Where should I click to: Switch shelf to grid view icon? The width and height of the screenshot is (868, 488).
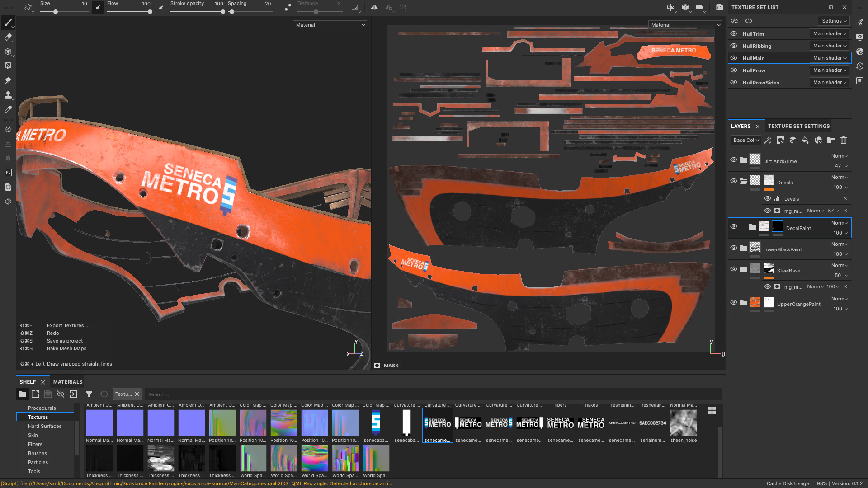(712, 410)
